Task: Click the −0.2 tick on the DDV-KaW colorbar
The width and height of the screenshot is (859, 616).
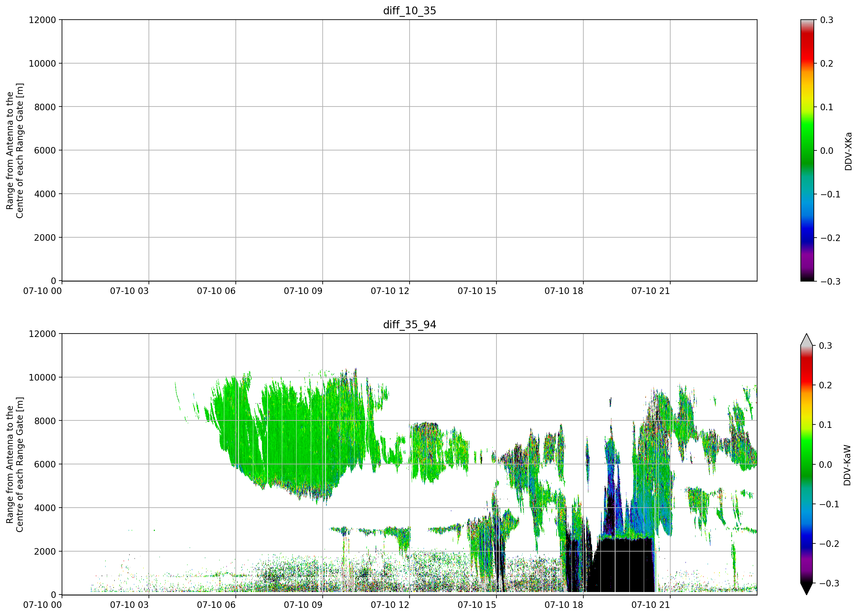Action: 829,544
